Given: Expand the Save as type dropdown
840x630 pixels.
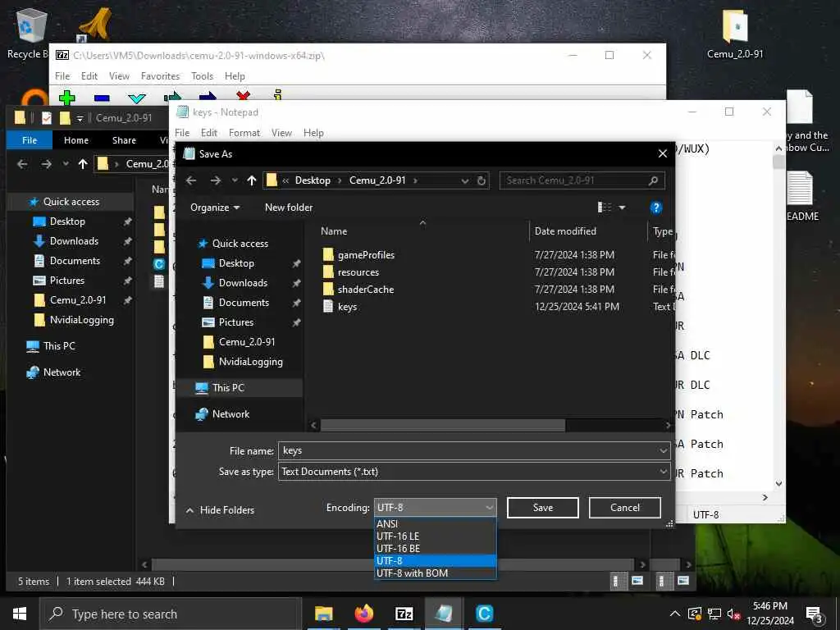Looking at the screenshot, I should (663, 472).
